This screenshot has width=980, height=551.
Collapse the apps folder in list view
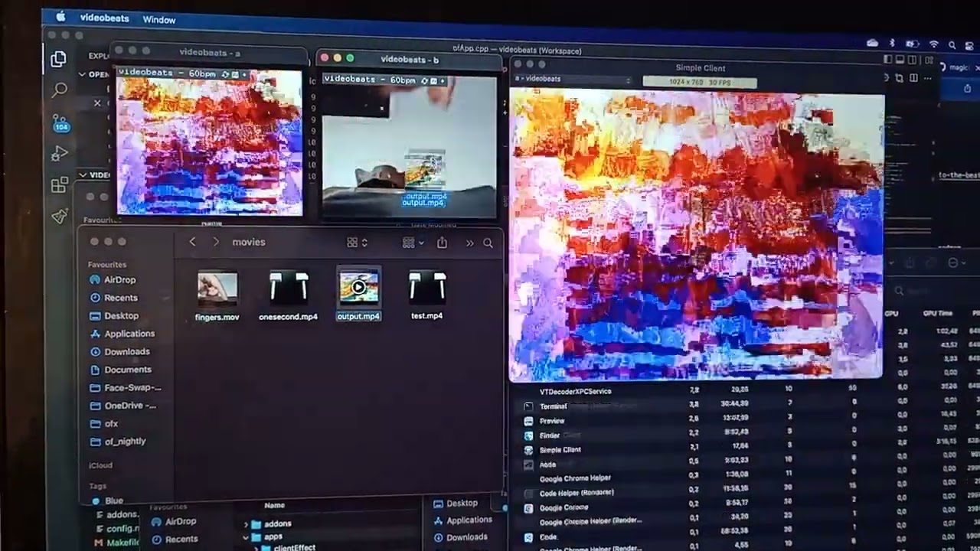click(x=247, y=537)
